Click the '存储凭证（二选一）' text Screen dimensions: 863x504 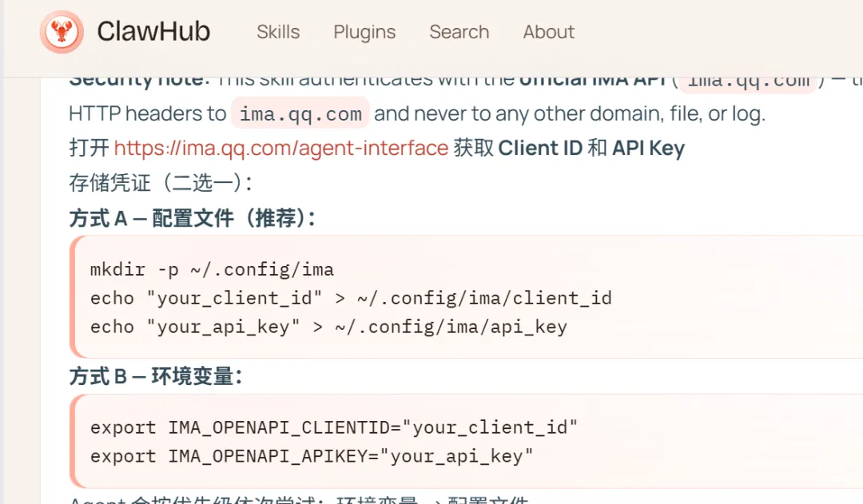click(161, 183)
